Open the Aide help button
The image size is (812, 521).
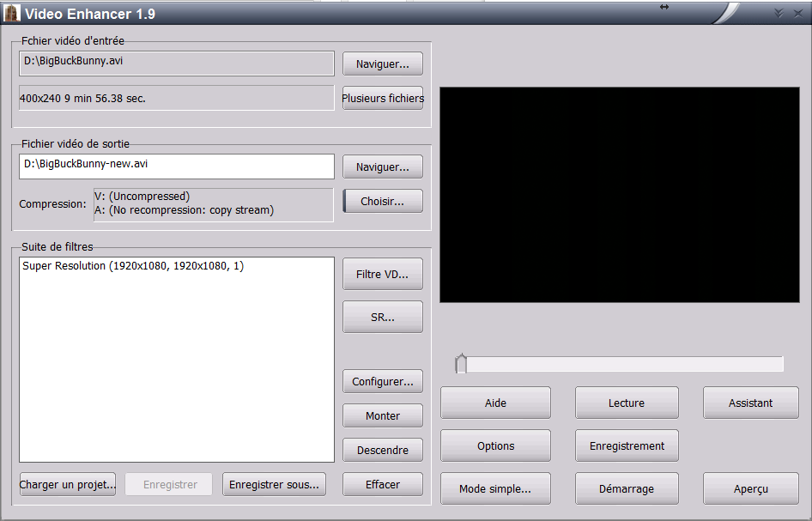pyautogui.click(x=495, y=403)
